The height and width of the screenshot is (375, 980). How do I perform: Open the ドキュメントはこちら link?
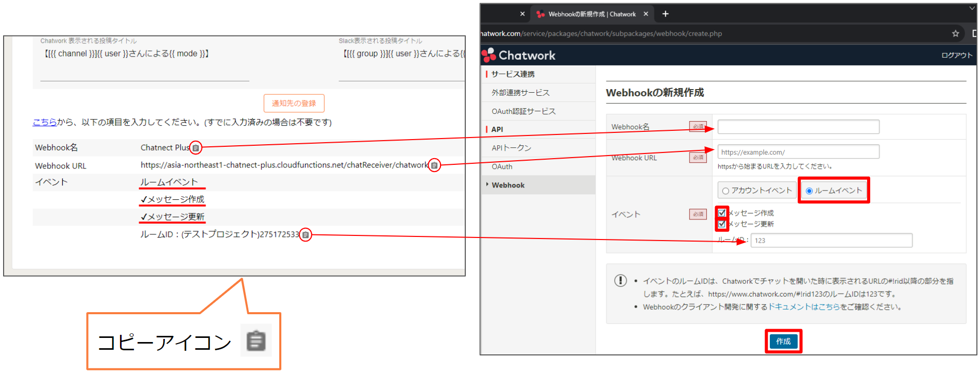tap(804, 306)
